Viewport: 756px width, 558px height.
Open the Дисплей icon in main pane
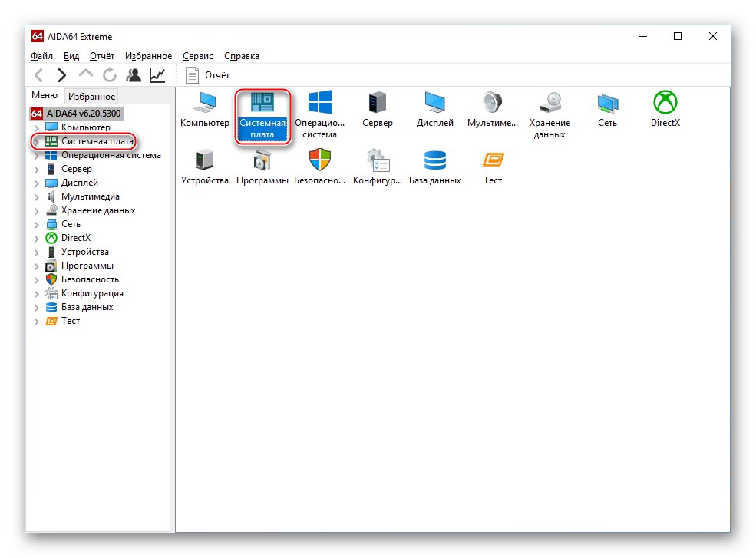click(435, 110)
